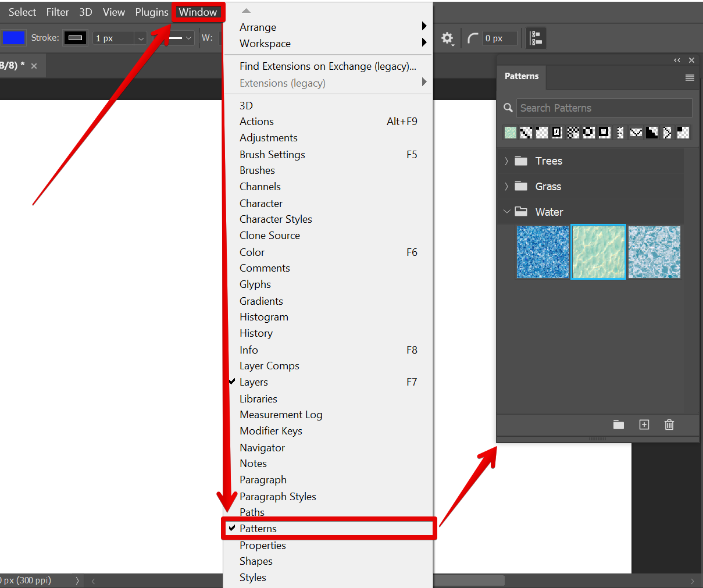Click the gear settings icon in options bar
This screenshot has width=703, height=588.
447,38
